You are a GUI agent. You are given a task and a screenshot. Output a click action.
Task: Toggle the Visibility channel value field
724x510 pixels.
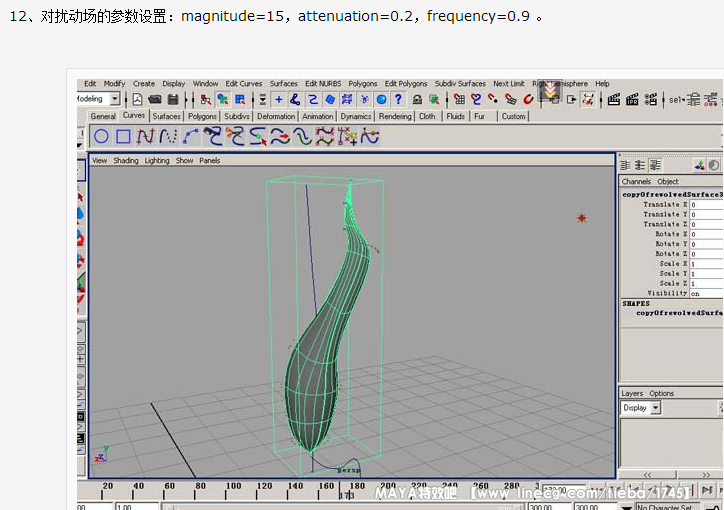[x=705, y=294]
